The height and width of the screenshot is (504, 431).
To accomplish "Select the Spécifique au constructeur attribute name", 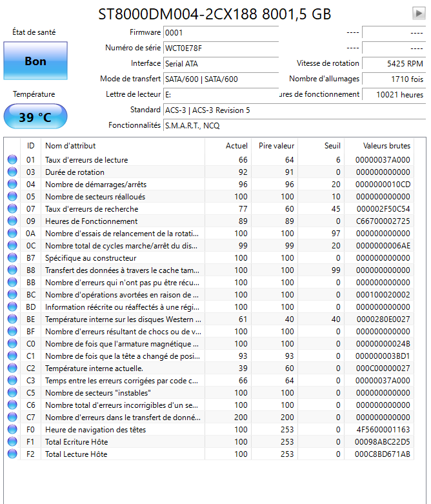I will [x=90, y=258].
